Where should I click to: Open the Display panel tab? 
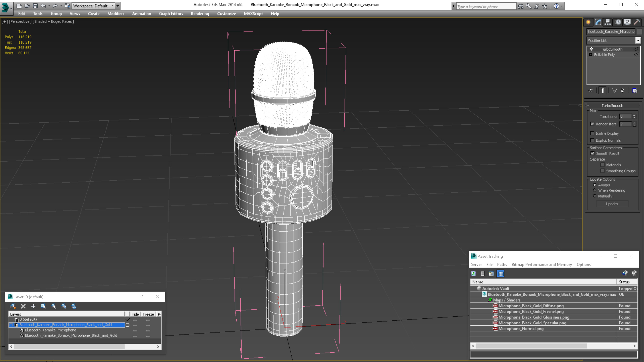pyautogui.click(x=627, y=22)
